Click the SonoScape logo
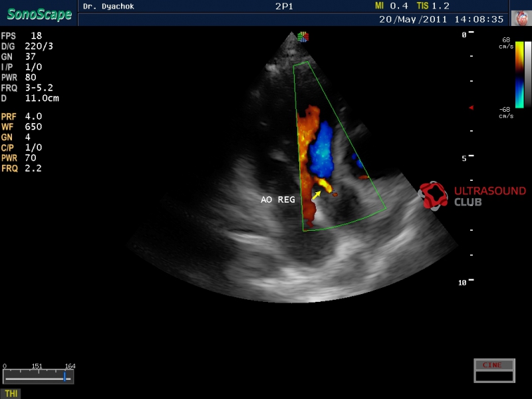Image resolution: width=532 pixels, height=399 pixels. click(39, 14)
